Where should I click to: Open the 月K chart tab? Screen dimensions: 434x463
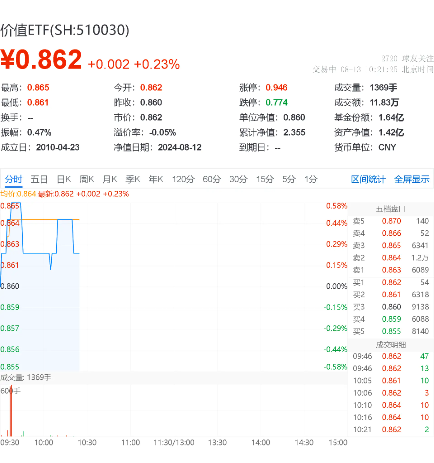tap(110, 179)
